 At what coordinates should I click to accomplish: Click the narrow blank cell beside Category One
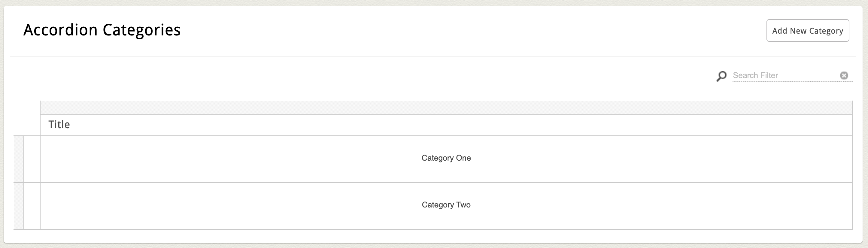32,159
